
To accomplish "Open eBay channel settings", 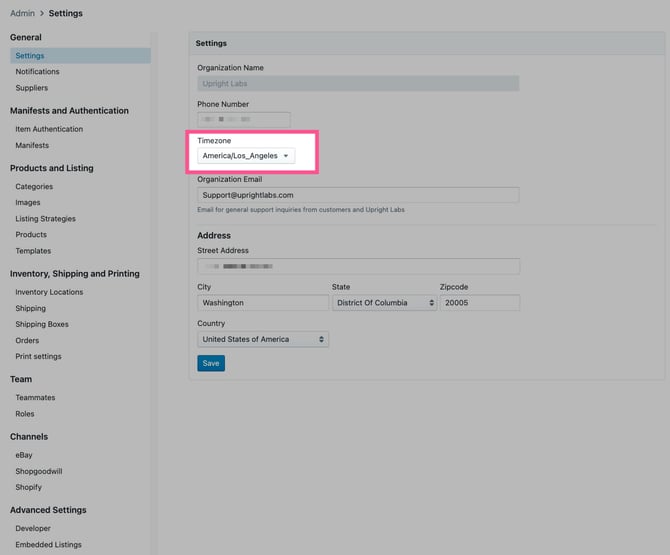I will point(24,455).
